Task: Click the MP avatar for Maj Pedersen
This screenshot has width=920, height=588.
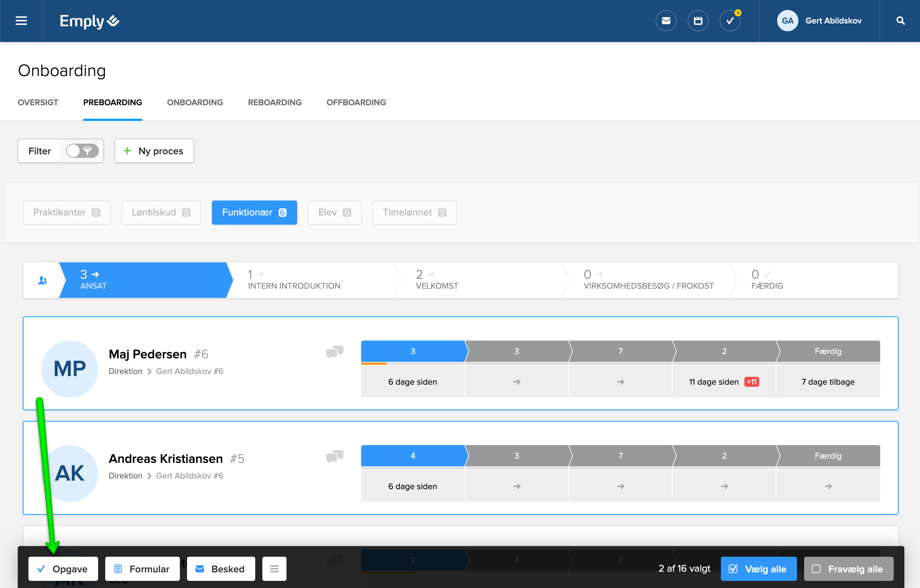Action: coord(70,368)
